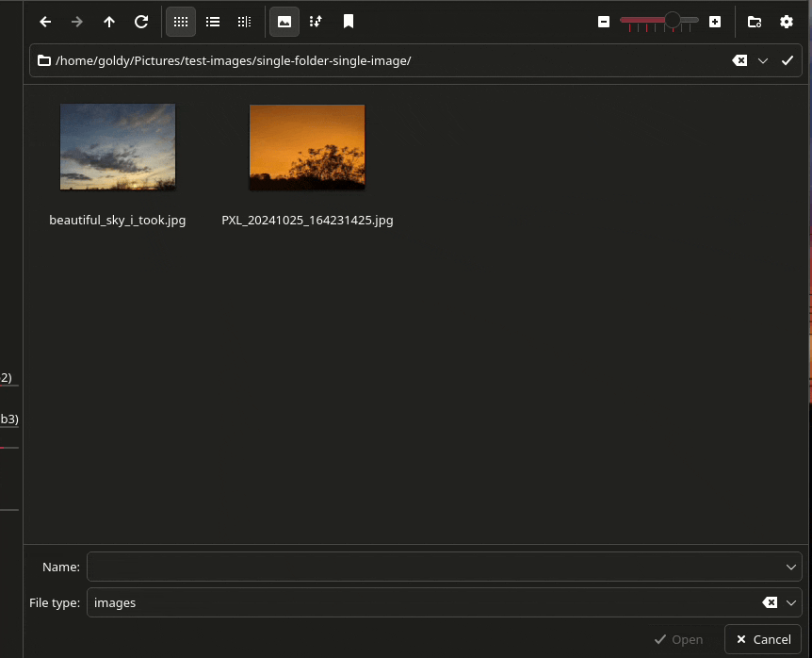Reload the current folder view
The image size is (812, 658).
click(x=141, y=22)
